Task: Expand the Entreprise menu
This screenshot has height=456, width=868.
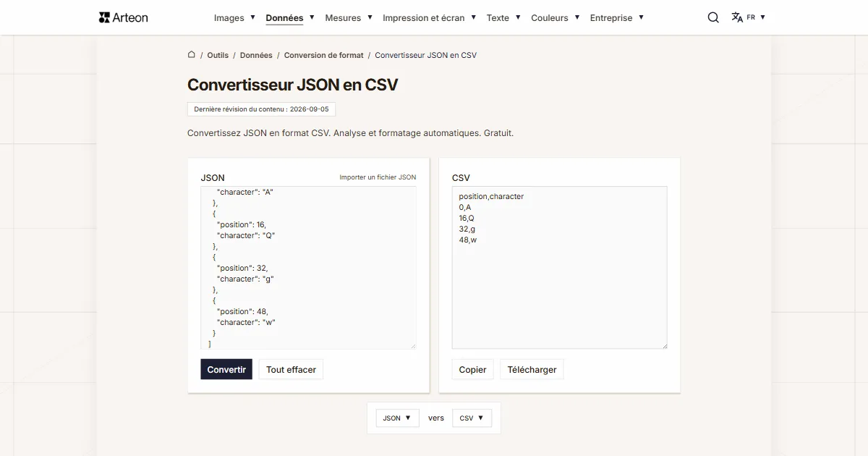Action: tap(617, 17)
